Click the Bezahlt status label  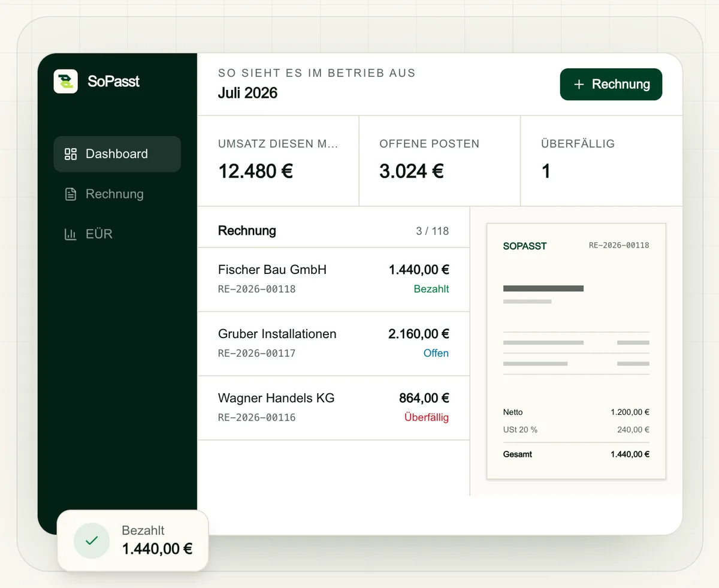click(431, 289)
